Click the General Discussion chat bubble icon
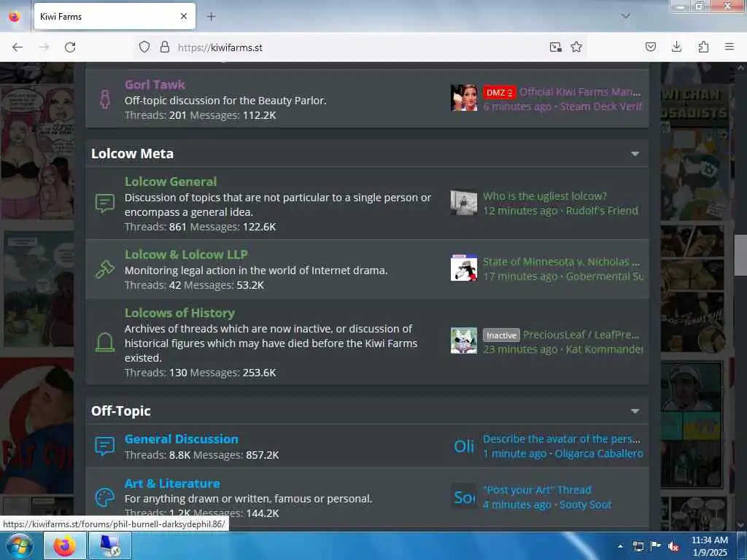Image resolution: width=747 pixels, height=560 pixels. (105, 446)
